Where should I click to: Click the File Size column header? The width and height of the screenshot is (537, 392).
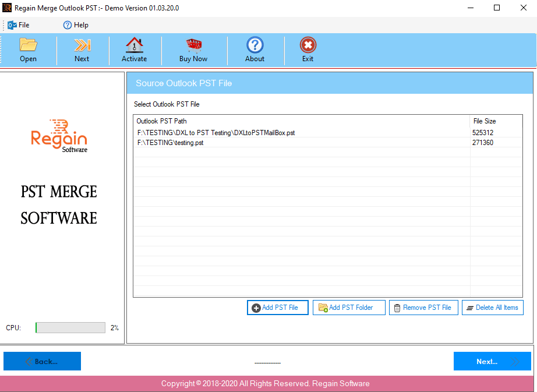click(x=496, y=121)
